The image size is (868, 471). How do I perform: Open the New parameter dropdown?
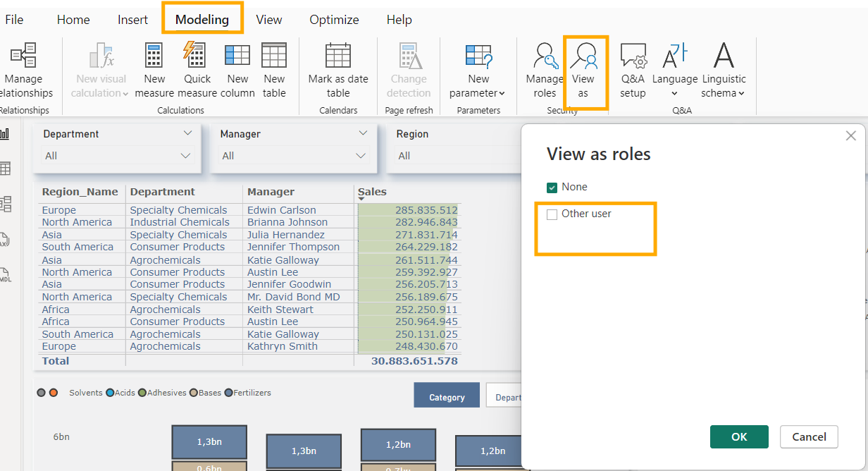click(478, 71)
